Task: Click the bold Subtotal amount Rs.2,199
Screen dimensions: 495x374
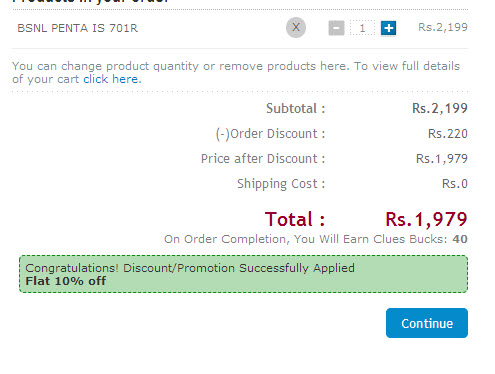Action: click(x=440, y=108)
